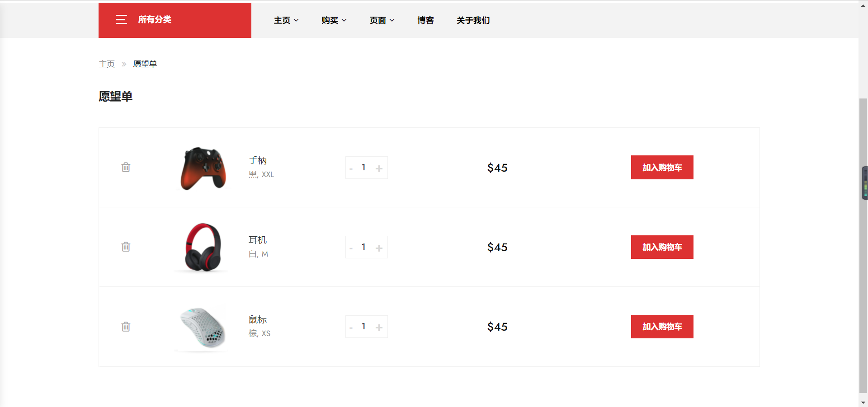Open the 手柄 controller product image
This screenshot has width=868, height=407.
click(x=203, y=168)
